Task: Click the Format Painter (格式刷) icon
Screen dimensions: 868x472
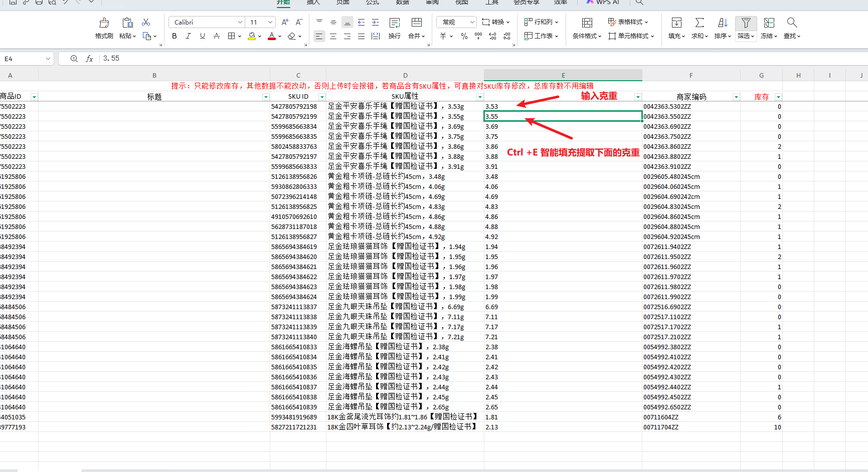Action: pyautogui.click(x=104, y=23)
